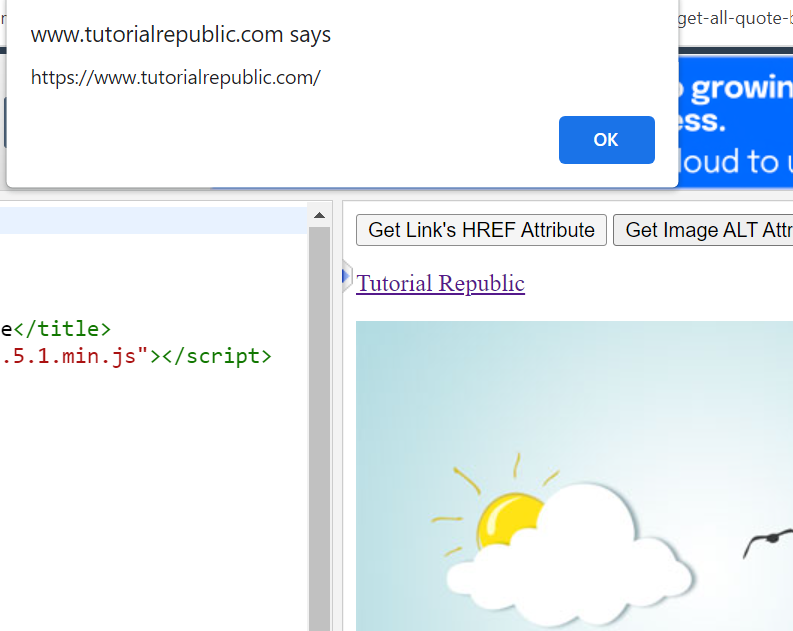Open the Tutorial Republic hyperlink
Screen dimensions: 793x631
click(440, 284)
